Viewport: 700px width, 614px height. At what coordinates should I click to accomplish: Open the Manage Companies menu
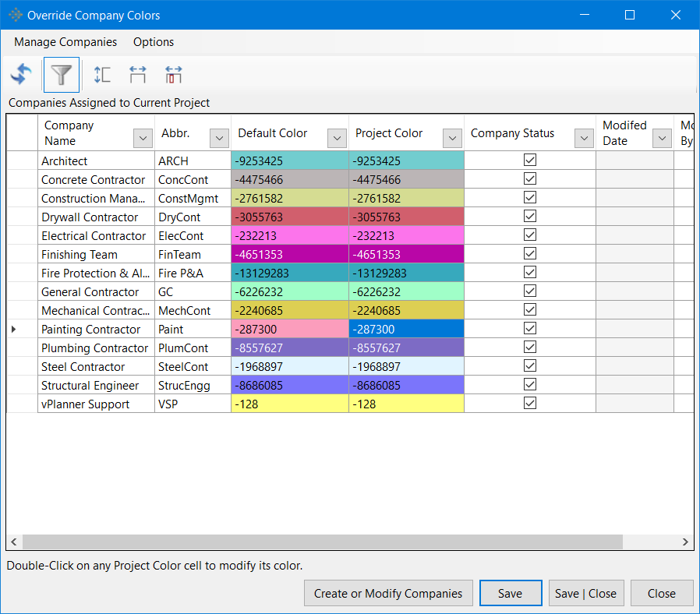65,42
